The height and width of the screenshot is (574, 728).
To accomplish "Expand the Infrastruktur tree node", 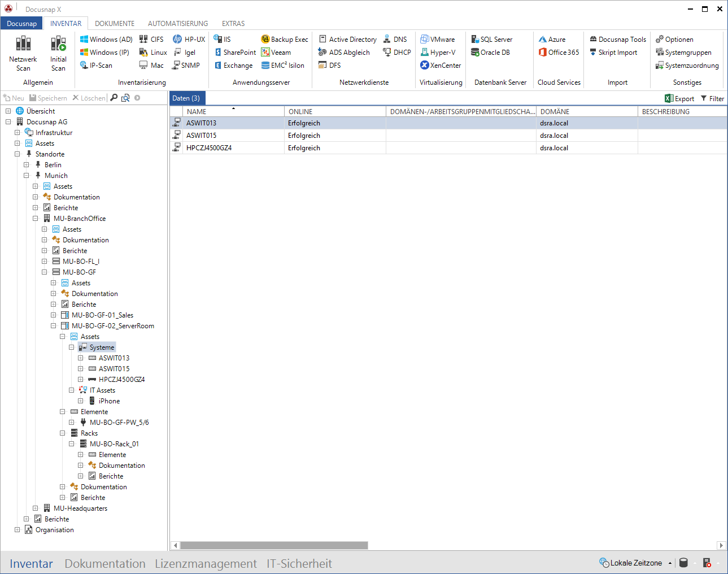I will [18, 133].
